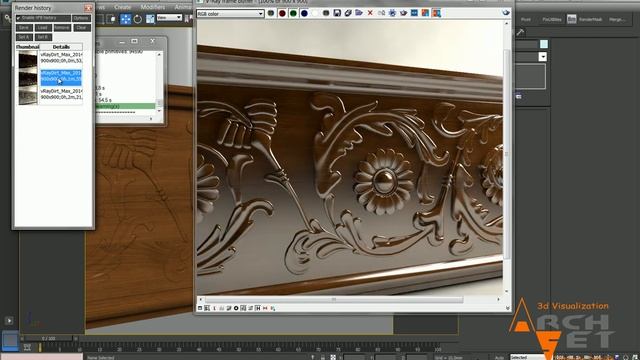Select third render history thumbnail
This screenshot has height=360, width=640.
[x=28, y=96]
